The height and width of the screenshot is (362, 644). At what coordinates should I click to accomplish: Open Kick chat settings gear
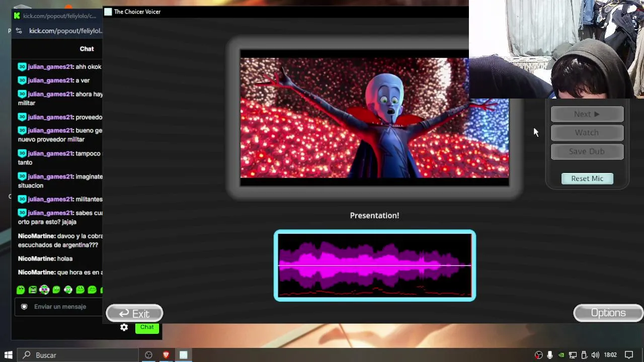pyautogui.click(x=124, y=327)
